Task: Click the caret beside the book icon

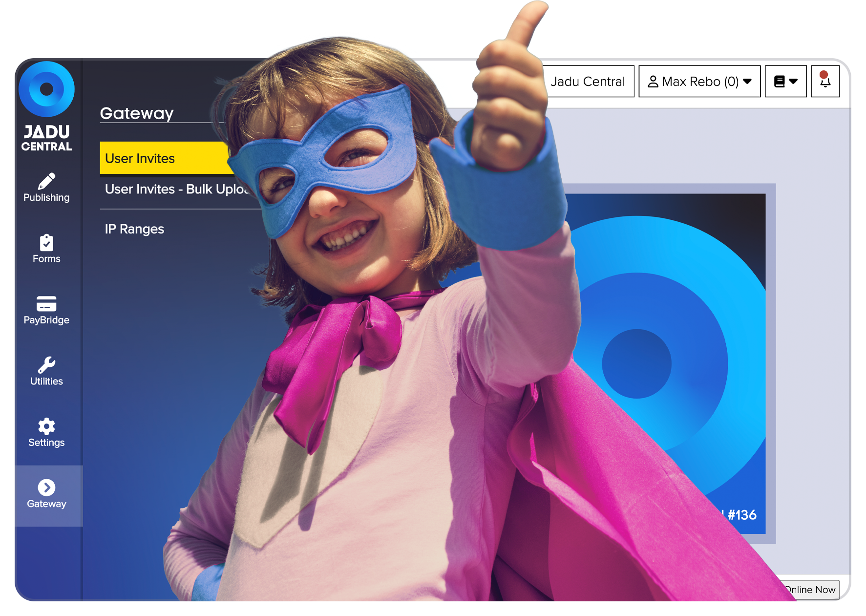Action: 794,82
